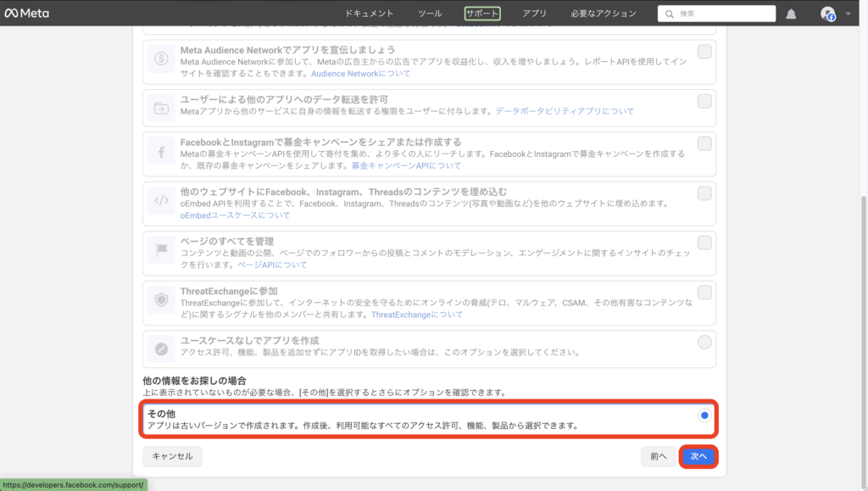
Task: Click the shield icon for ThreatExchange
Action: pyautogui.click(x=161, y=299)
